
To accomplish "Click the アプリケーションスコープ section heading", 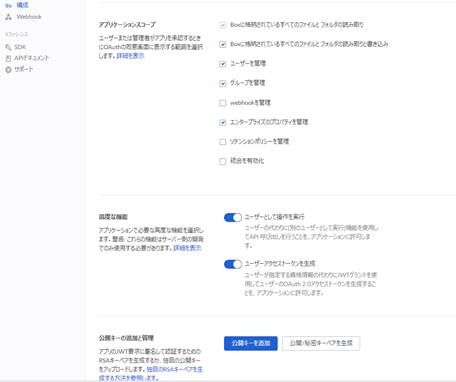I will (x=127, y=25).
